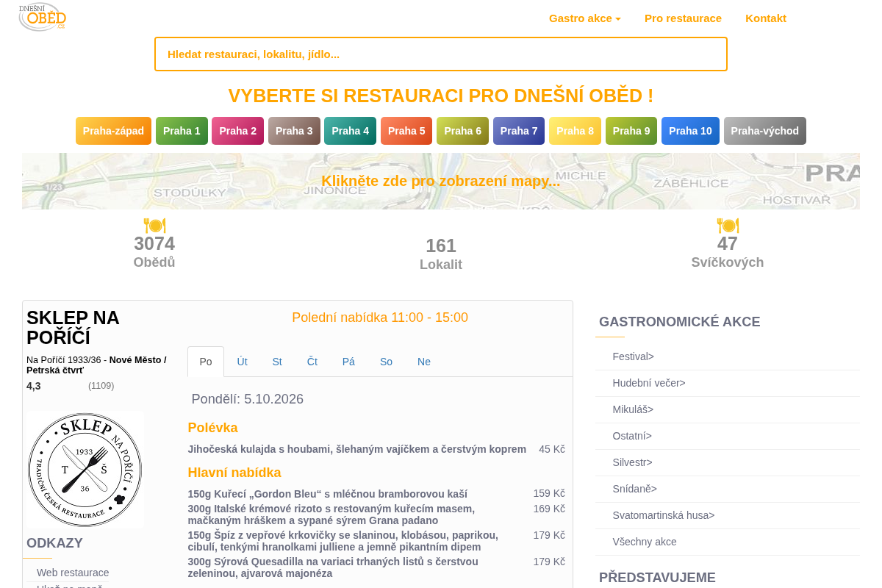Open the Silvestr> event link

point(632,462)
